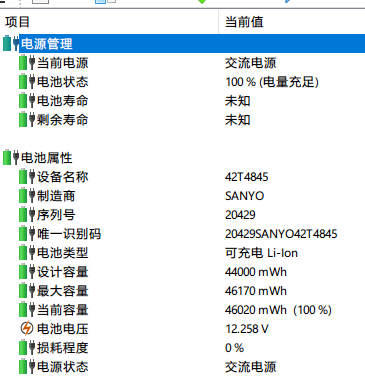The height and width of the screenshot is (386, 365).
Task: Click the 未知 value of 剩余寿命
Action: tap(238, 120)
